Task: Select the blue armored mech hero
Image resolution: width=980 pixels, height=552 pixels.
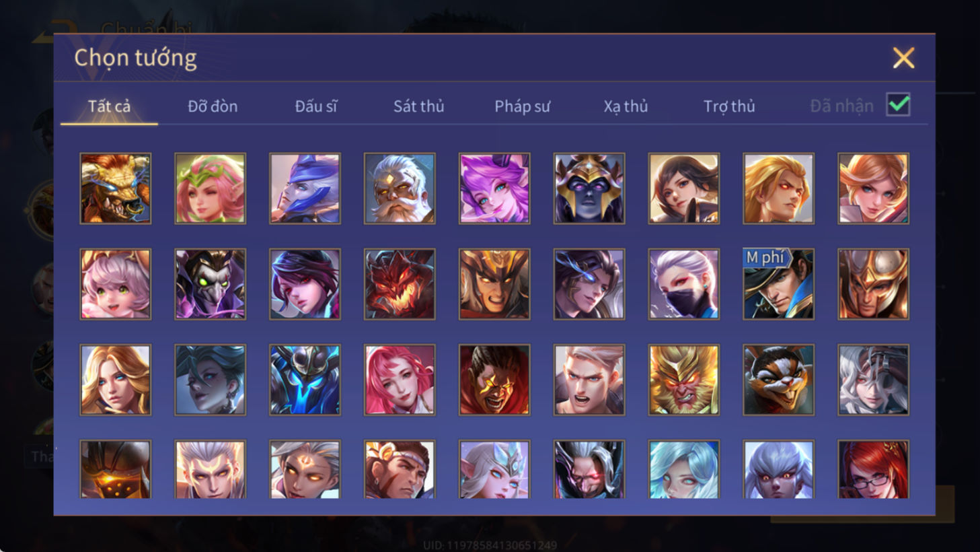Action: coord(305,380)
